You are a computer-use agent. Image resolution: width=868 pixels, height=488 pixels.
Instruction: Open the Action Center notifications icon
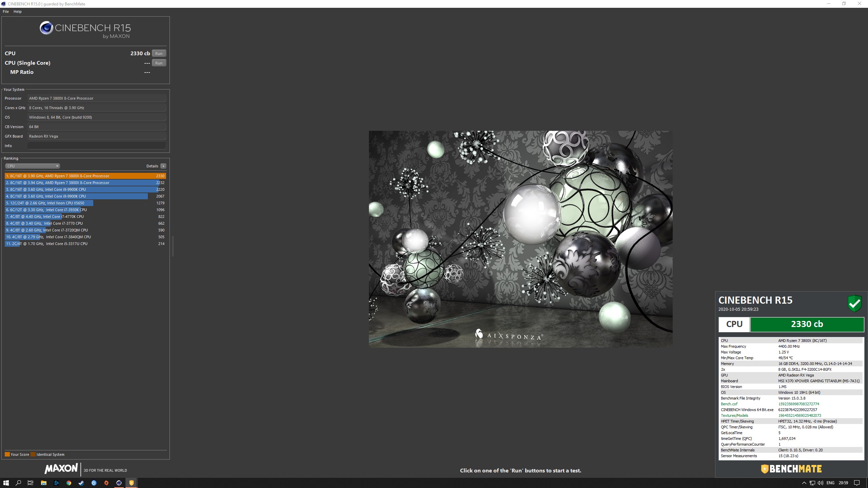tap(857, 483)
